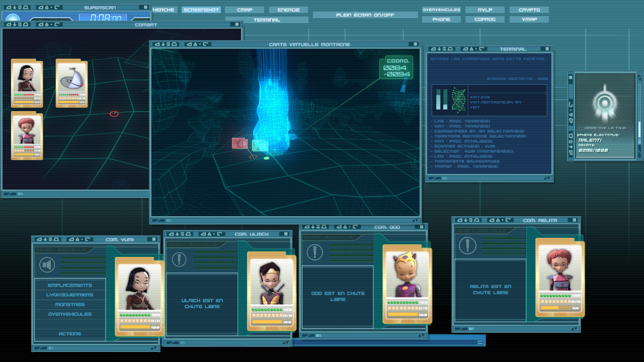Toggle Plein Écran On/Off
Image resolution: width=644 pixels, height=362 pixels.
pos(365,15)
